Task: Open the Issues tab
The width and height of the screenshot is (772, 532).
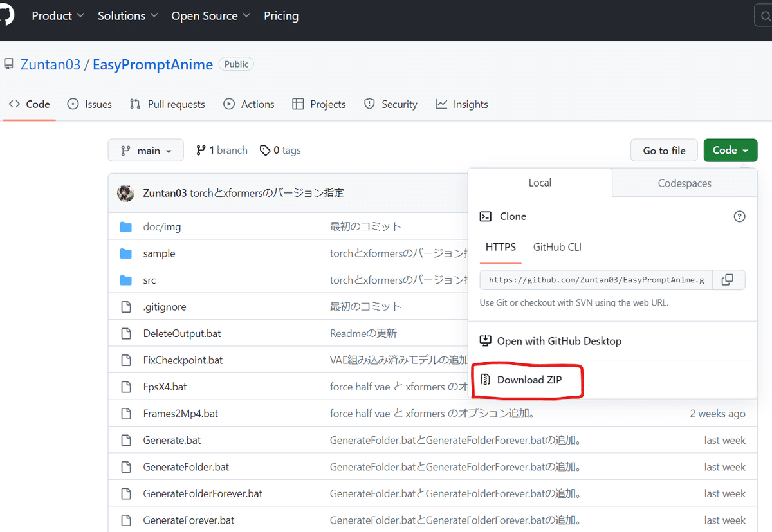Action: click(90, 104)
